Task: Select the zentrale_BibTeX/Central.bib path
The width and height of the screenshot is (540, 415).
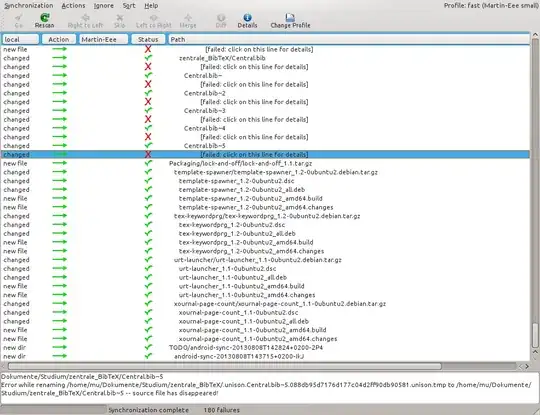Action: (222, 58)
